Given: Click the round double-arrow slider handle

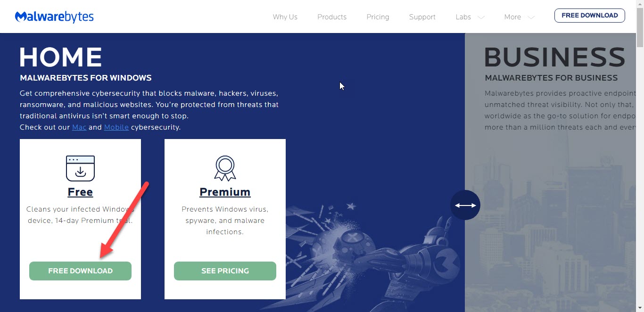Looking at the screenshot, I should (465, 205).
